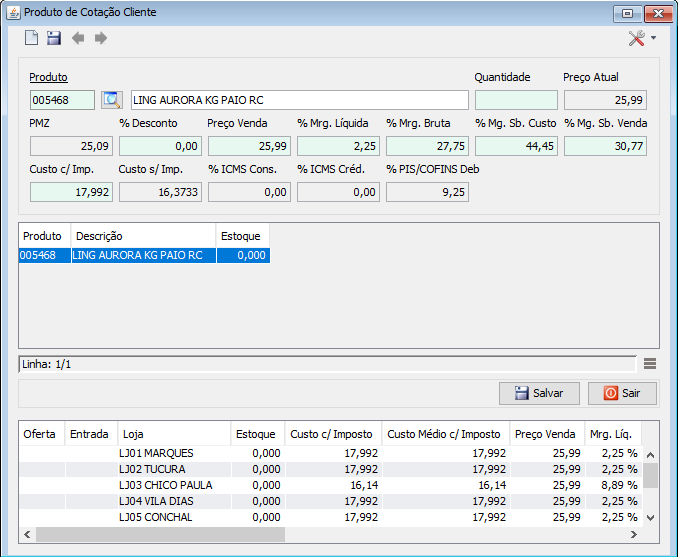Click the Produto label link
This screenshot has height=557, width=678.
point(48,77)
